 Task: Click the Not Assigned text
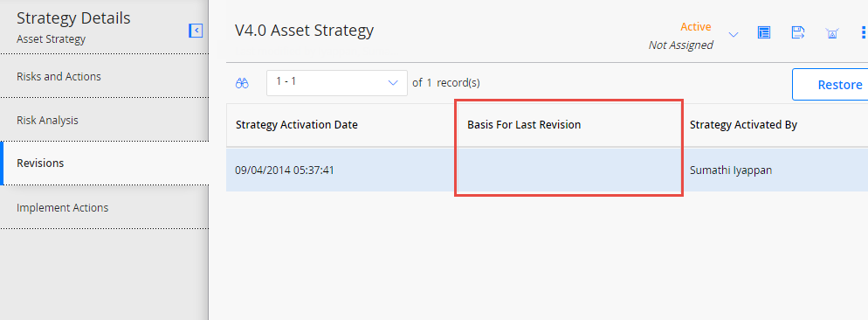point(681,45)
